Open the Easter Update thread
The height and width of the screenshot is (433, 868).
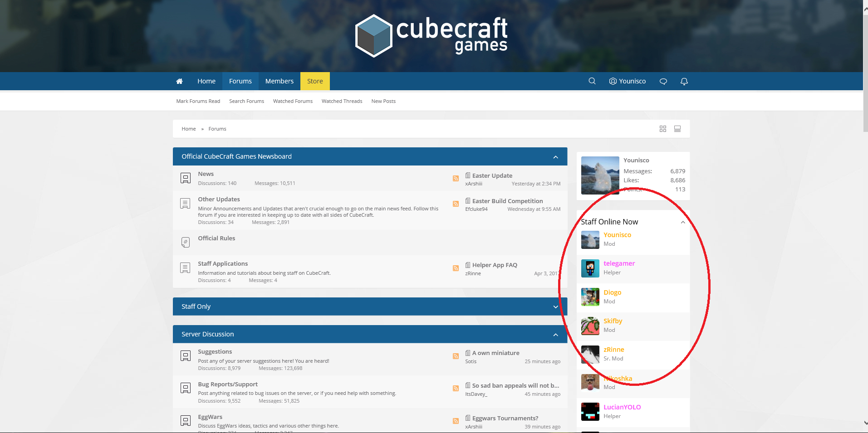coord(492,176)
